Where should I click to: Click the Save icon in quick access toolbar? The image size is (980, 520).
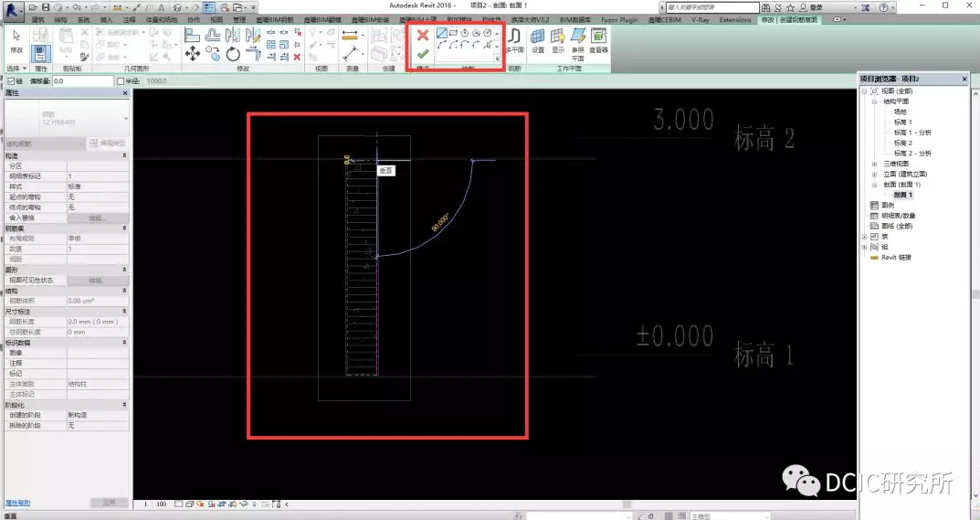click(46, 7)
